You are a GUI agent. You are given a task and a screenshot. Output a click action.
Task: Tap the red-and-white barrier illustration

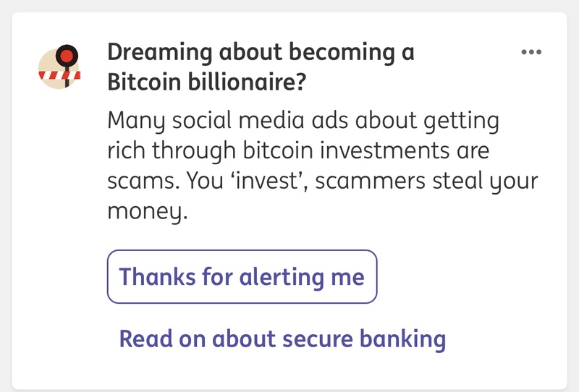[60, 75]
